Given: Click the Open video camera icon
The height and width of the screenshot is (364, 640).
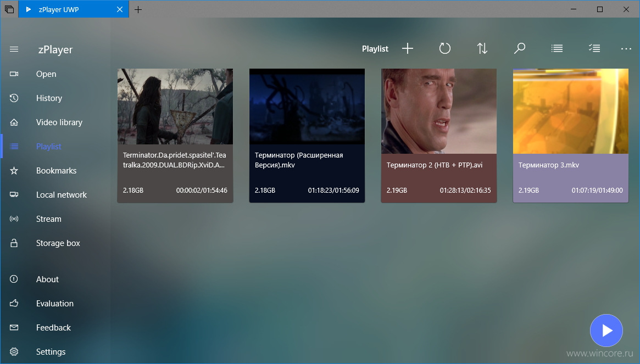Looking at the screenshot, I should point(14,74).
